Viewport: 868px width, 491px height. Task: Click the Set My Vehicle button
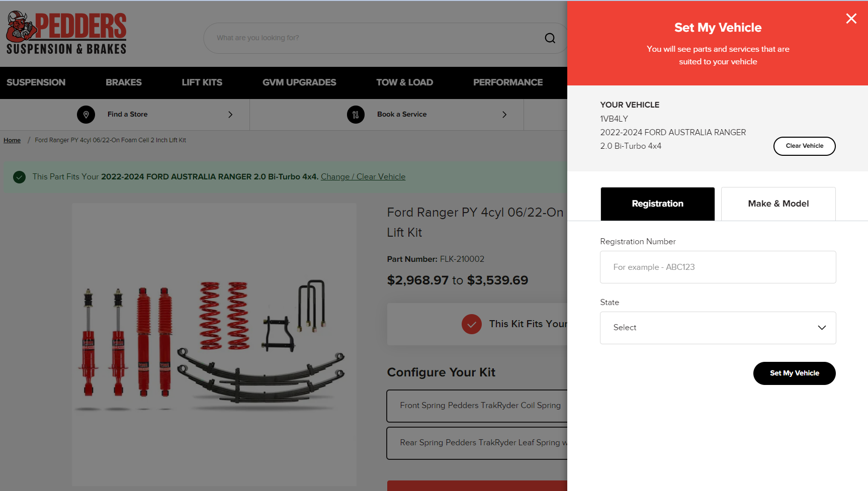pyautogui.click(x=794, y=373)
